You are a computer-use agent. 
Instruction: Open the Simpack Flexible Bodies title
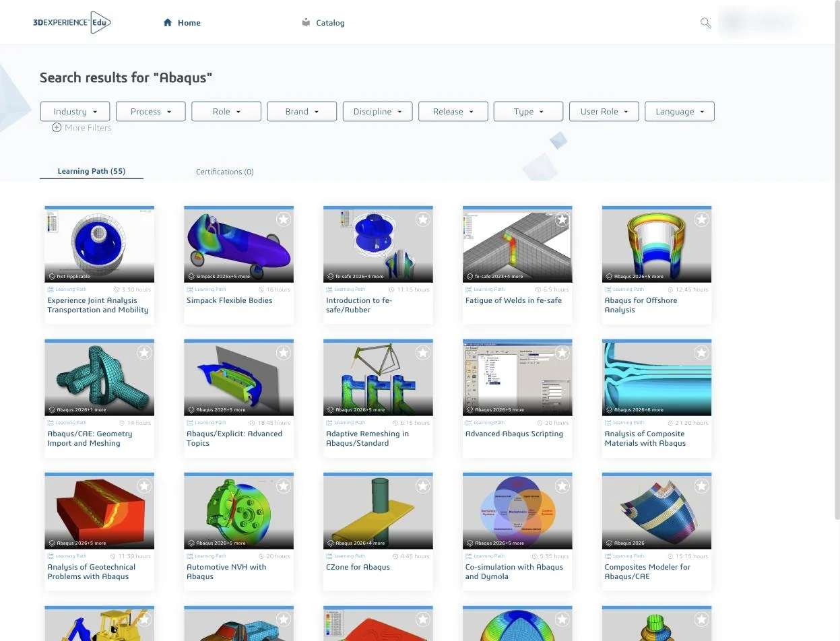230,300
